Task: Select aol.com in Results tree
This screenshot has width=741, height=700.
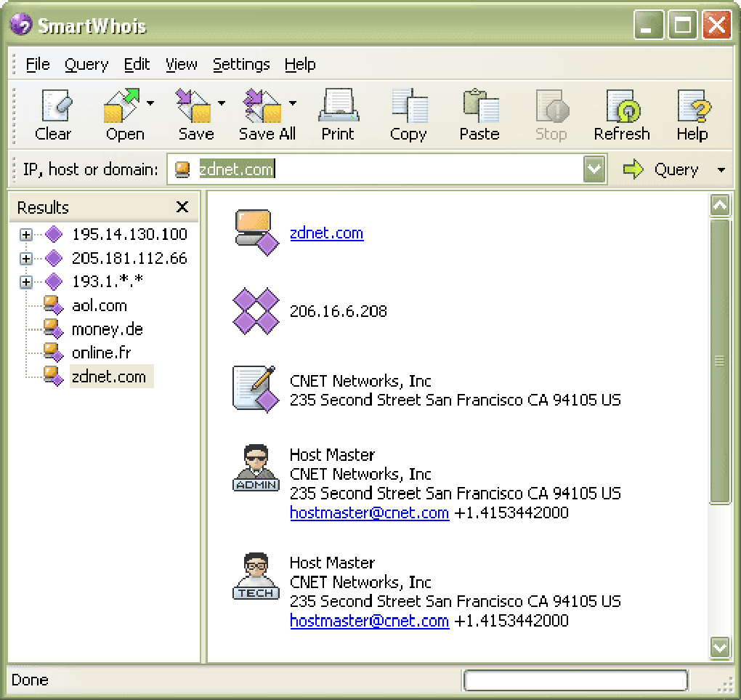Action: pyautogui.click(x=100, y=305)
